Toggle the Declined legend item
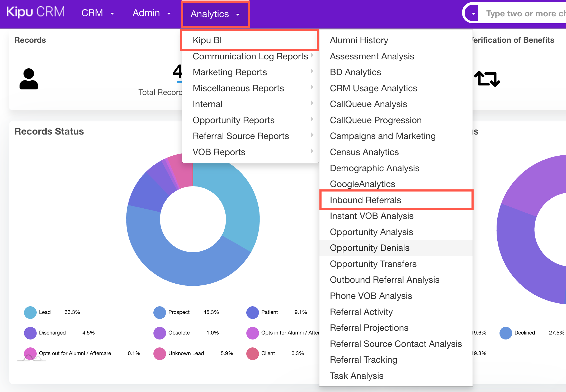Image resolution: width=566 pixels, height=392 pixels. pyautogui.click(x=524, y=333)
